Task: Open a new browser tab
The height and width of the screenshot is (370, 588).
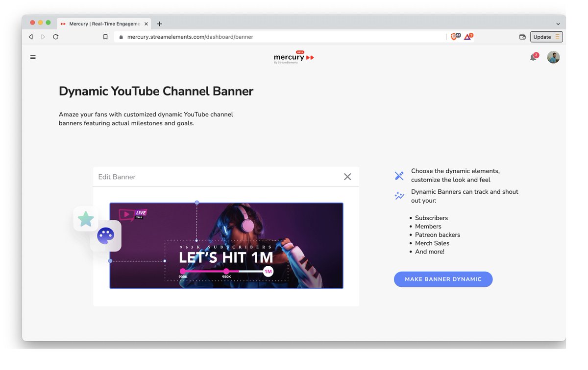Action: [x=159, y=23]
